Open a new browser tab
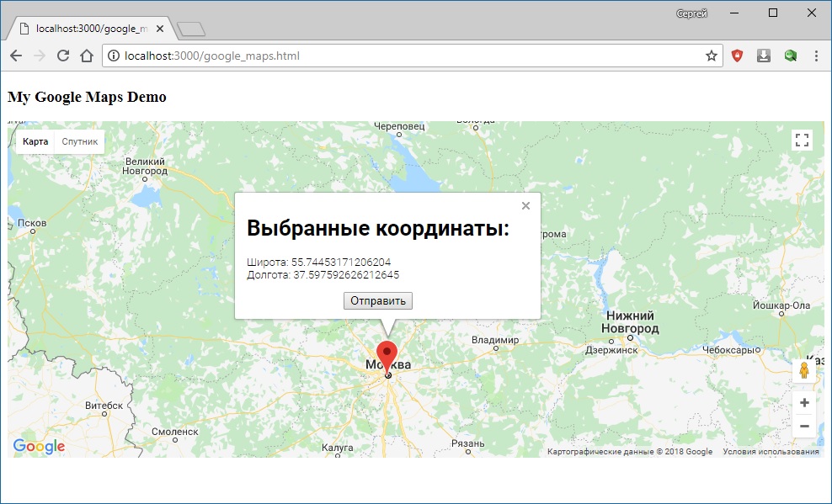Viewport: 832px width, 504px height. (x=191, y=29)
